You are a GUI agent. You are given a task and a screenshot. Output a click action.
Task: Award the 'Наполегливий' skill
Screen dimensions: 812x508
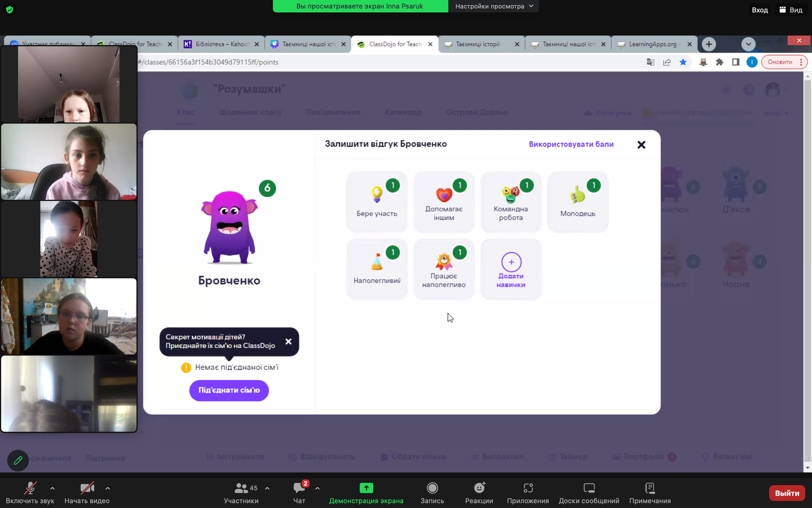click(x=377, y=269)
